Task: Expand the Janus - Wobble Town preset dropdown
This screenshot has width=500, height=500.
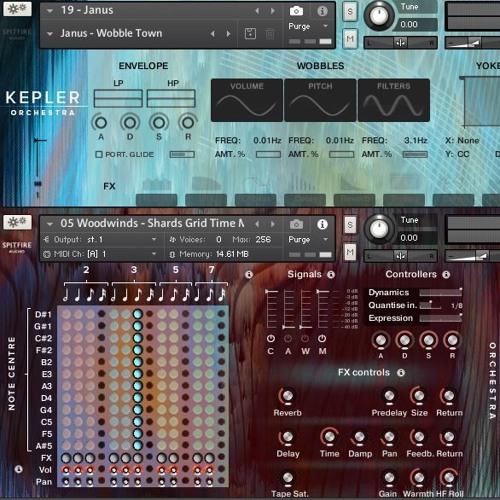Action: [x=50, y=34]
